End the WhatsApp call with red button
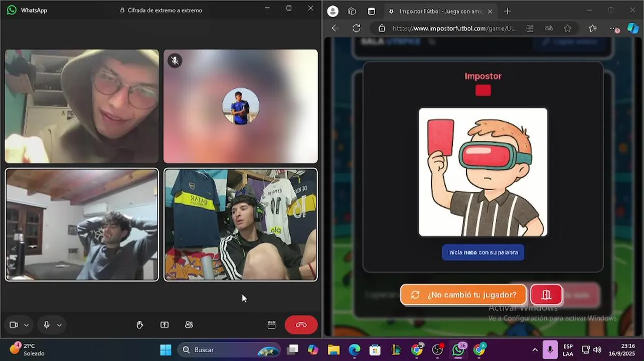This screenshot has height=361, width=644. 301,325
